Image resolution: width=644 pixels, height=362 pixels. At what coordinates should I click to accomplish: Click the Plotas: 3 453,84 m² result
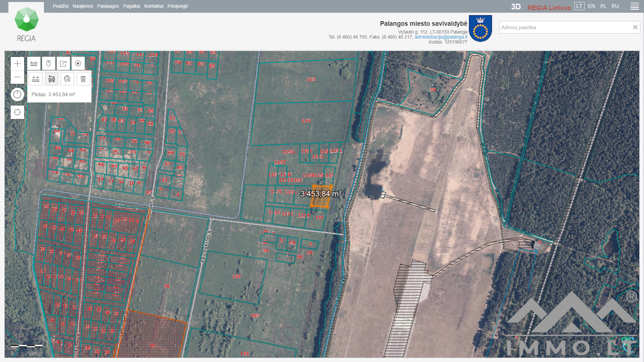coord(53,95)
